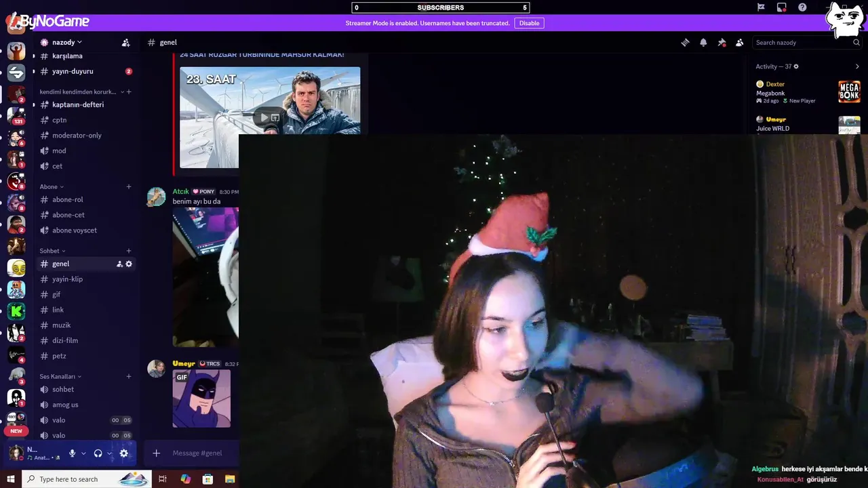Deafen with the headphones icon

coord(98,453)
